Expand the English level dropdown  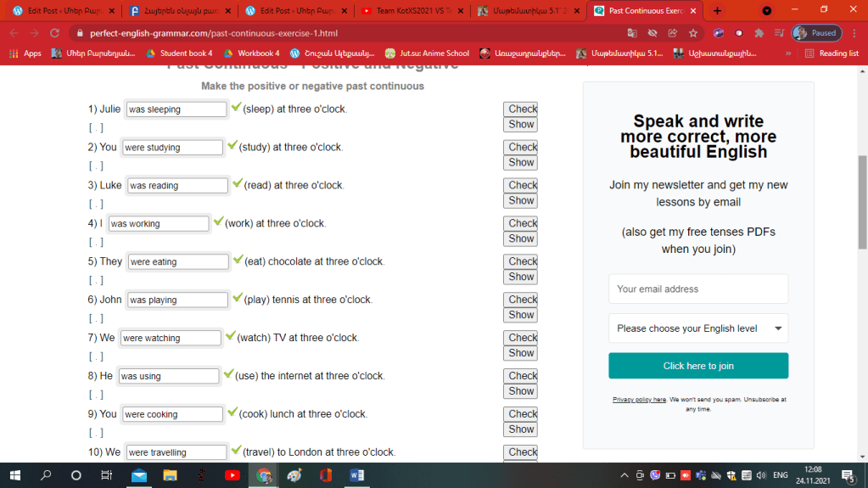click(x=697, y=328)
